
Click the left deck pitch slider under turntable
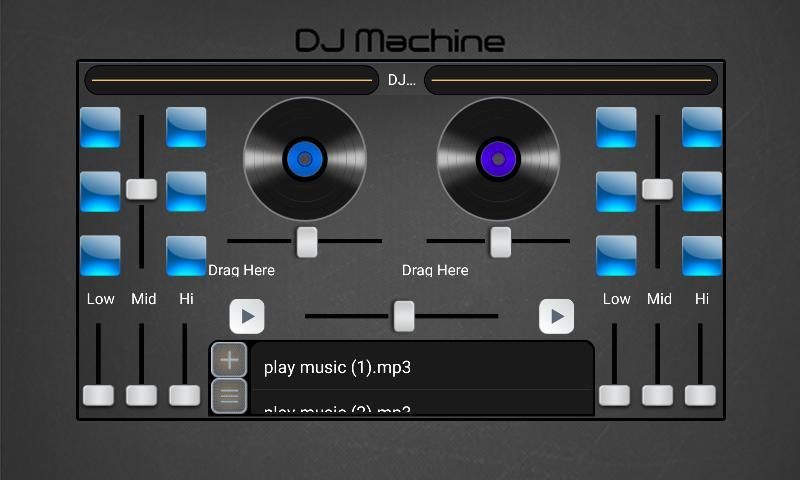click(307, 241)
